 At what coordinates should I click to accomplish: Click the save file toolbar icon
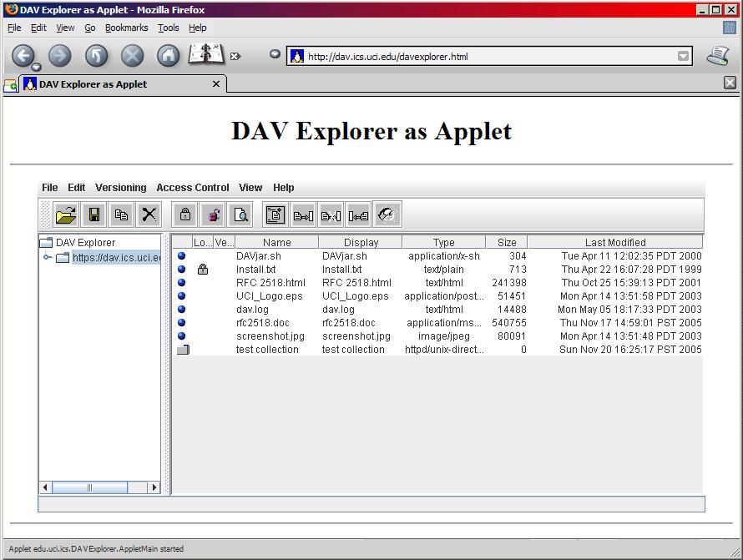(x=94, y=214)
